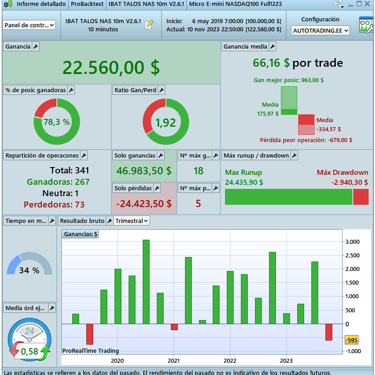Click the green Max Runup bar
The height and width of the screenshot is (375, 375).
[289, 197]
